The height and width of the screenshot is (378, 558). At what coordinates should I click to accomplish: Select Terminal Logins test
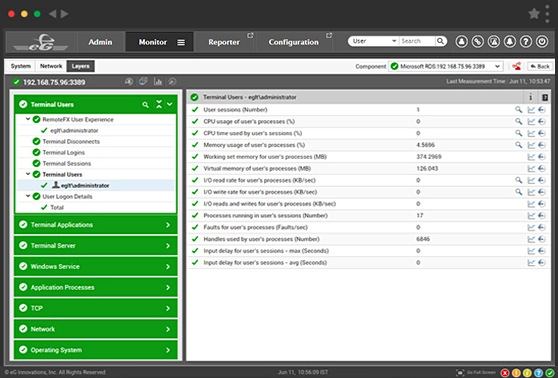coord(64,153)
